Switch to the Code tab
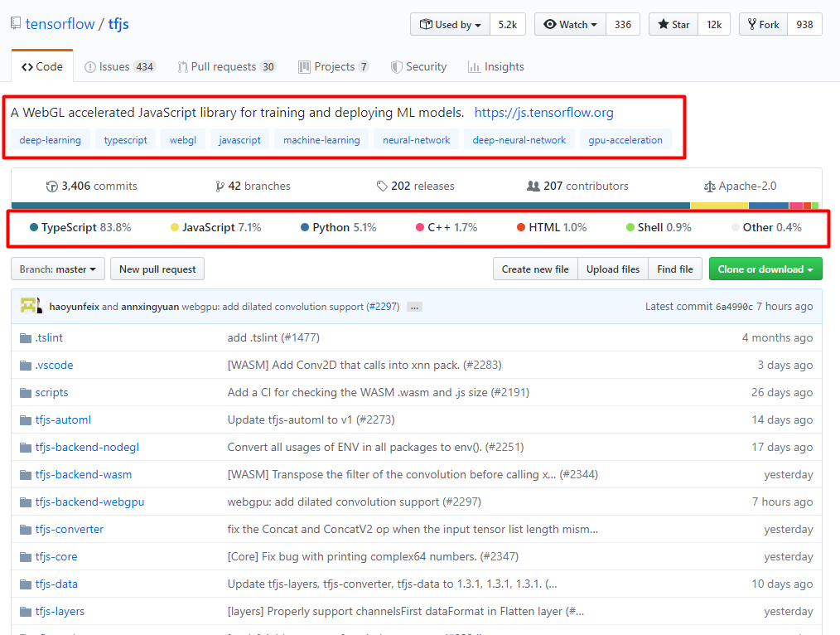This screenshot has width=840, height=635. point(42,66)
